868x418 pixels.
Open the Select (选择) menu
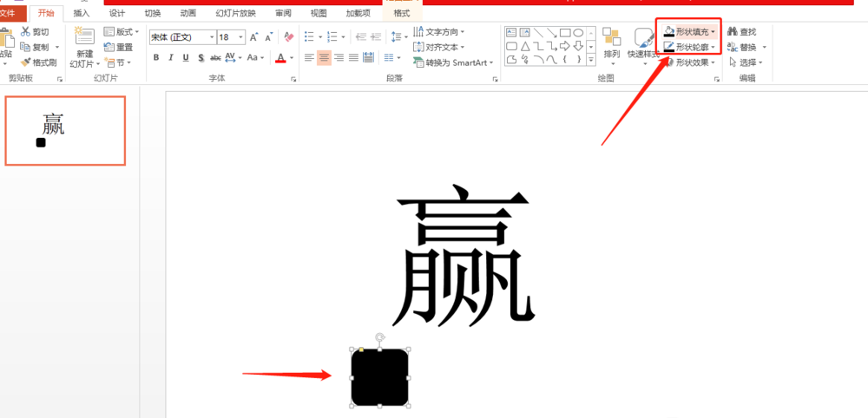click(x=746, y=62)
